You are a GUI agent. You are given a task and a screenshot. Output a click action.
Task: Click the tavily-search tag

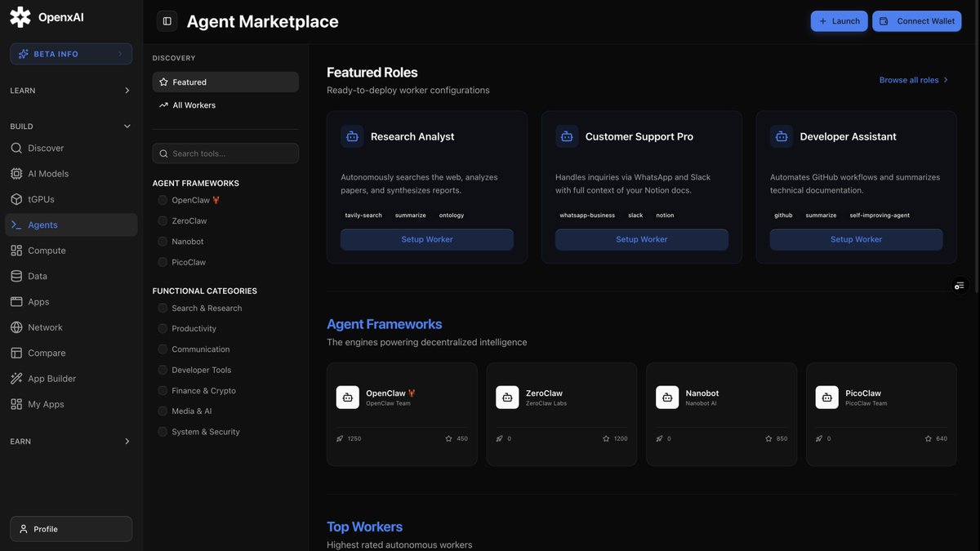(363, 216)
